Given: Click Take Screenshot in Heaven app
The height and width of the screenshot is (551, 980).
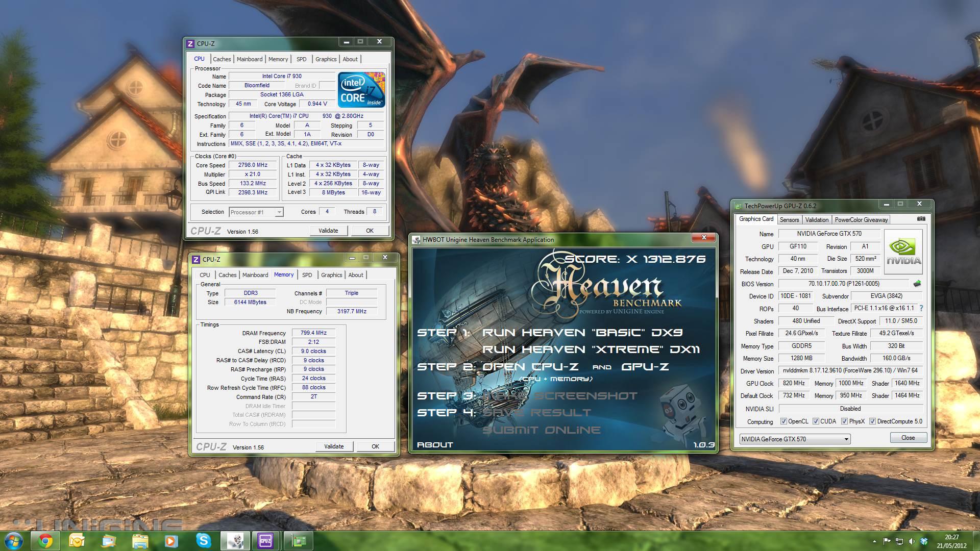Looking at the screenshot, I should (x=560, y=396).
